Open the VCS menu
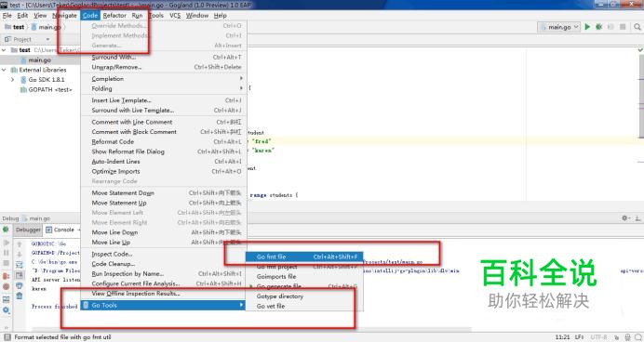 [x=175, y=16]
